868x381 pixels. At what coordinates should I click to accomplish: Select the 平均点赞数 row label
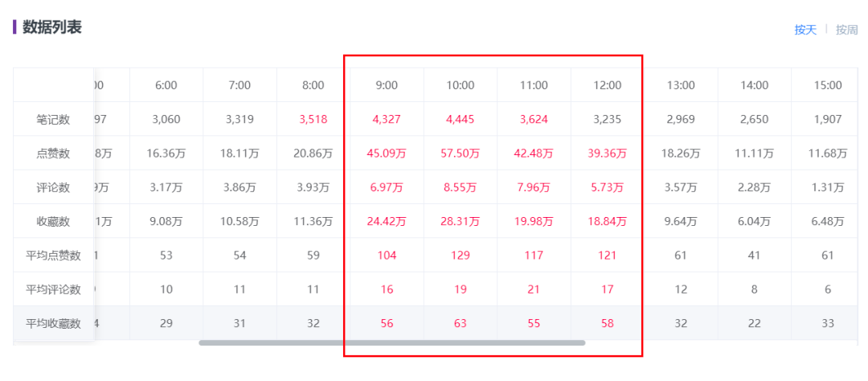[x=53, y=256]
